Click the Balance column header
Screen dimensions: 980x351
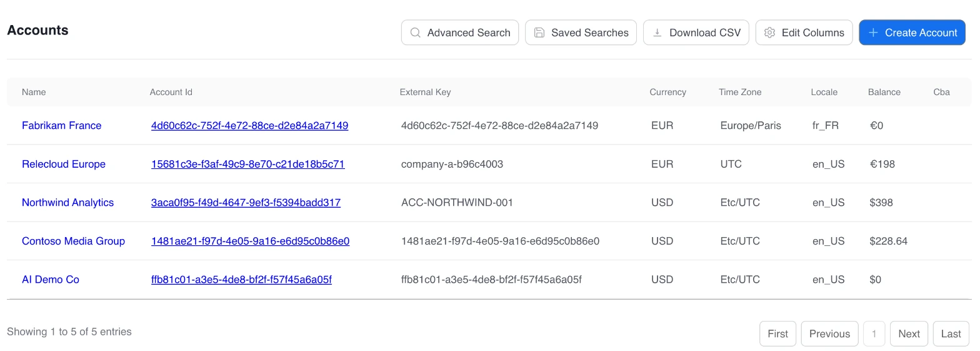(x=884, y=92)
